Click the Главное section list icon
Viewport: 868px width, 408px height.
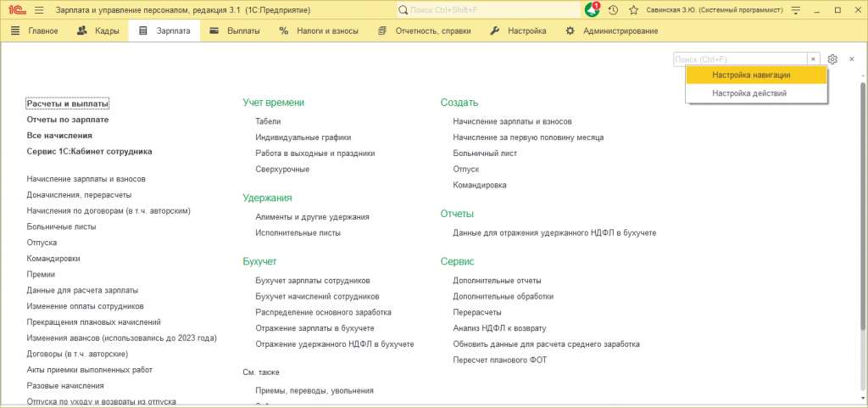pos(15,31)
